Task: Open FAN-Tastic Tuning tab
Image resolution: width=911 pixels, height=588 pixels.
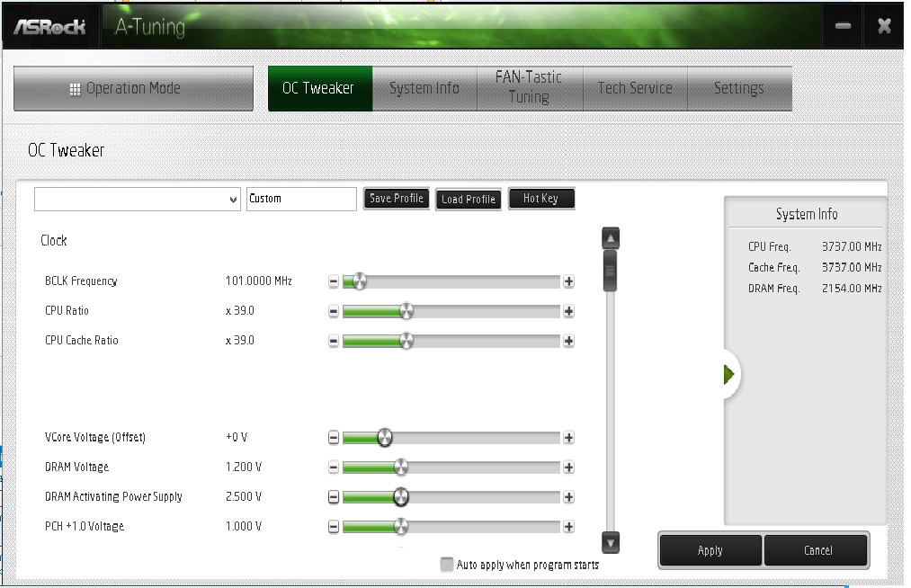Action: (530, 88)
